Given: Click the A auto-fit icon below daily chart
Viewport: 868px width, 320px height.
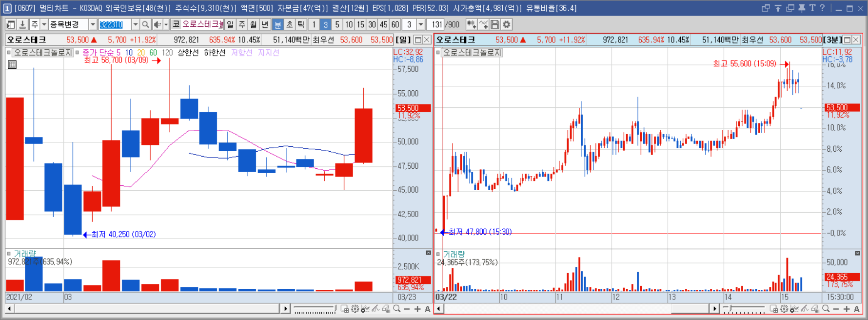Looking at the screenshot, I should (428, 309).
